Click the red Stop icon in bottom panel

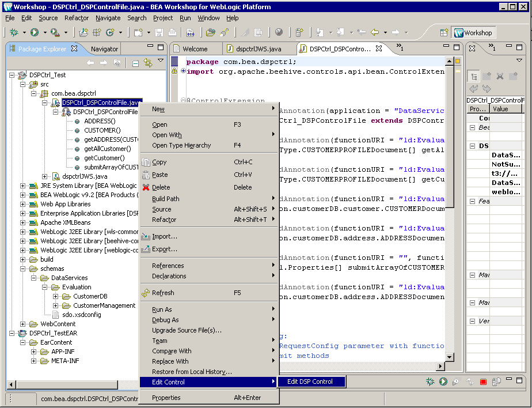pos(484,381)
